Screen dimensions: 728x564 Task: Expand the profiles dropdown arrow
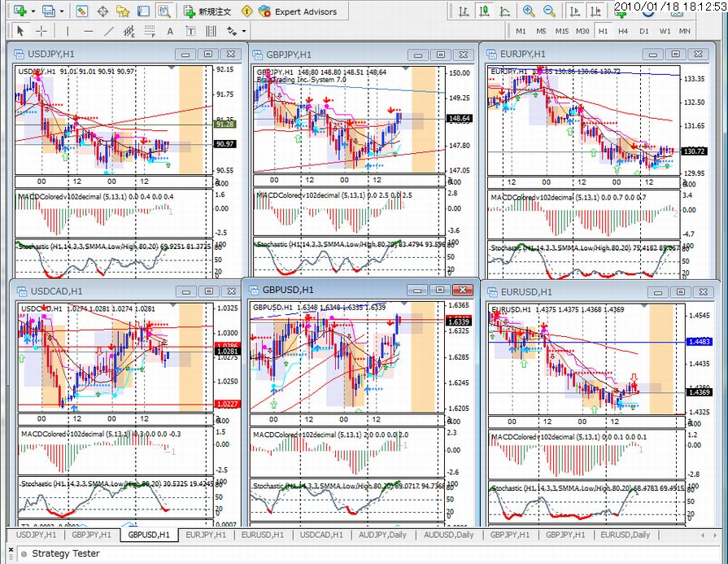(61, 11)
